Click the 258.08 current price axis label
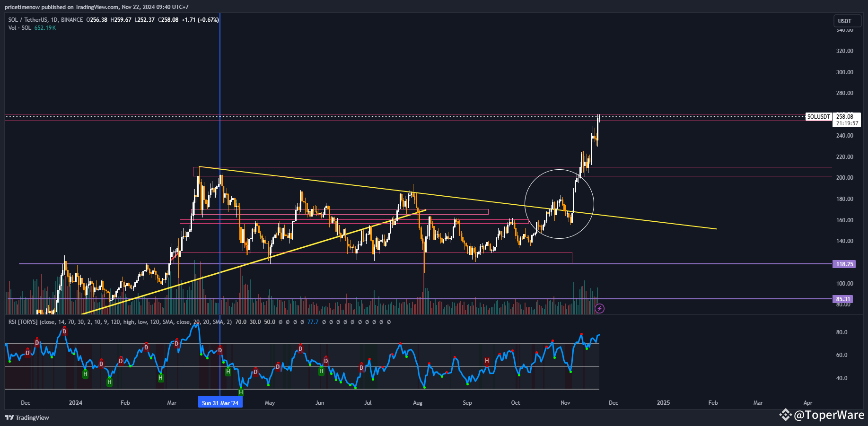This screenshot has width=868, height=426. click(845, 117)
